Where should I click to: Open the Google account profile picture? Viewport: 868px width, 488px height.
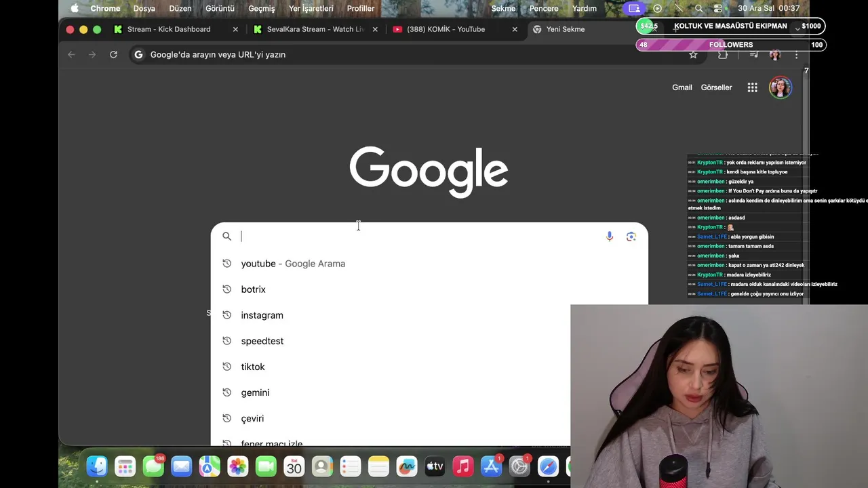click(781, 87)
